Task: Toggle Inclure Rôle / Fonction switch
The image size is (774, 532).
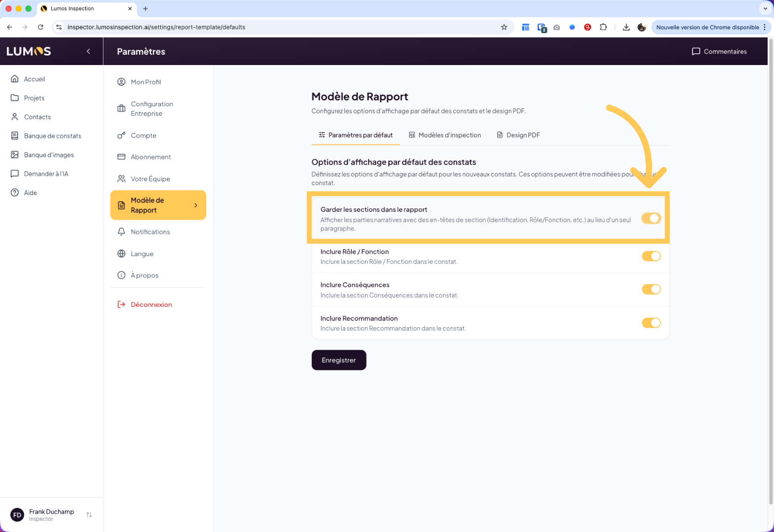Action: click(651, 256)
